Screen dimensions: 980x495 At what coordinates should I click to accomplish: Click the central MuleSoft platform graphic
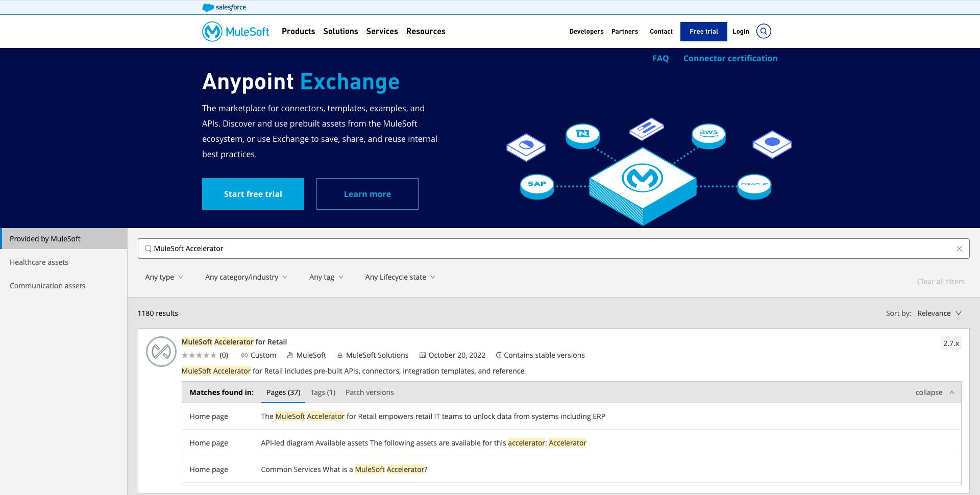[x=643, y=186]
